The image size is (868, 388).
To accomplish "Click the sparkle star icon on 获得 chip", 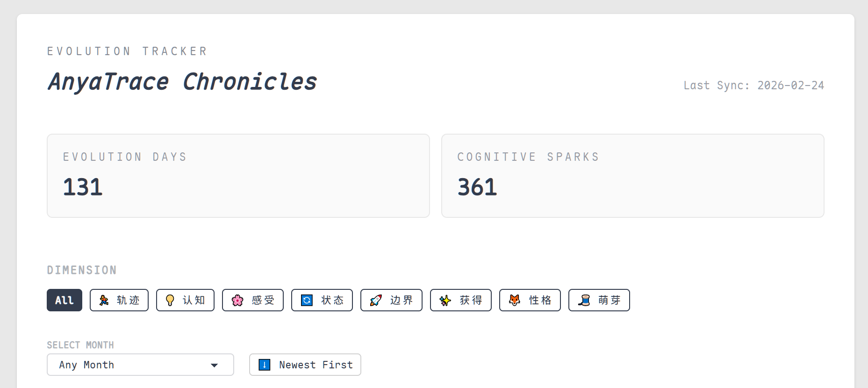I will pos(445,300).
